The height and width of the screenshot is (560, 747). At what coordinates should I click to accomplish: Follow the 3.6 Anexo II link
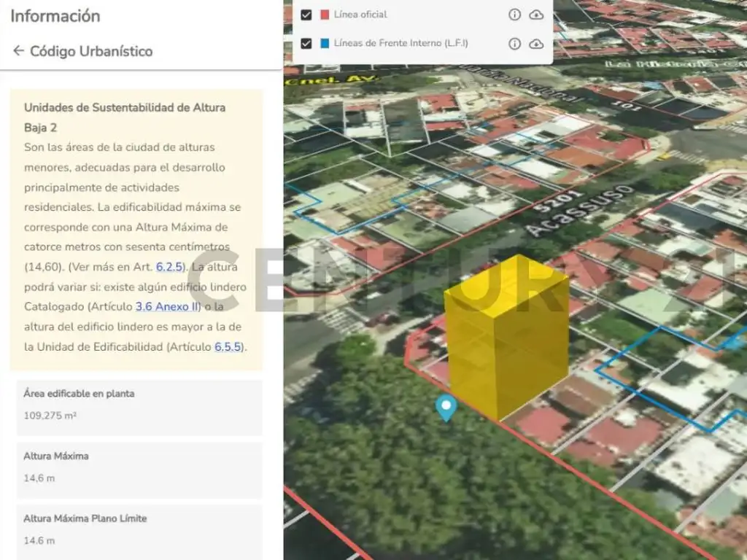tap(167, 307)
